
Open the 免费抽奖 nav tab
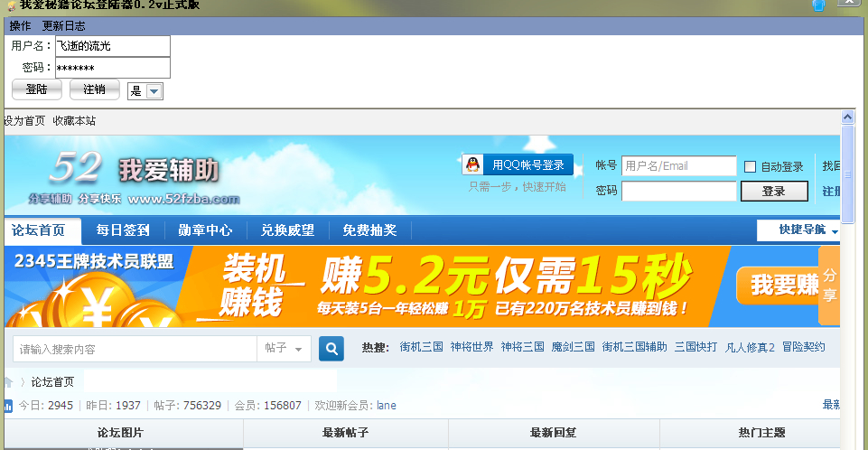click(x=369, y=230)
